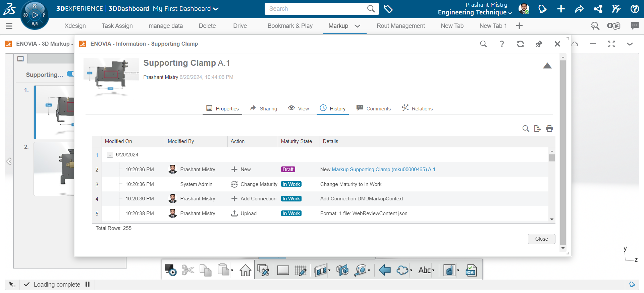Click the Close button
The height and width of the screenshot is (293, 644).
click(x=541, y=239)
